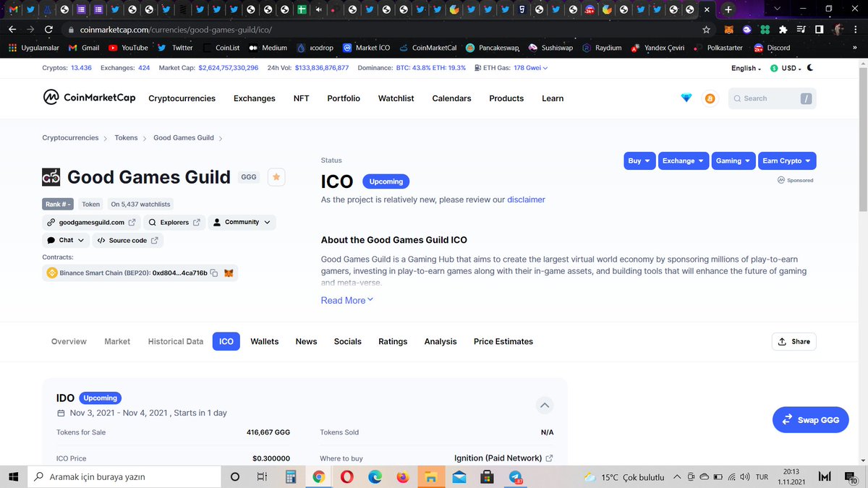
Task: Open Mail app from taskbar
Action: tap(459, 476)
